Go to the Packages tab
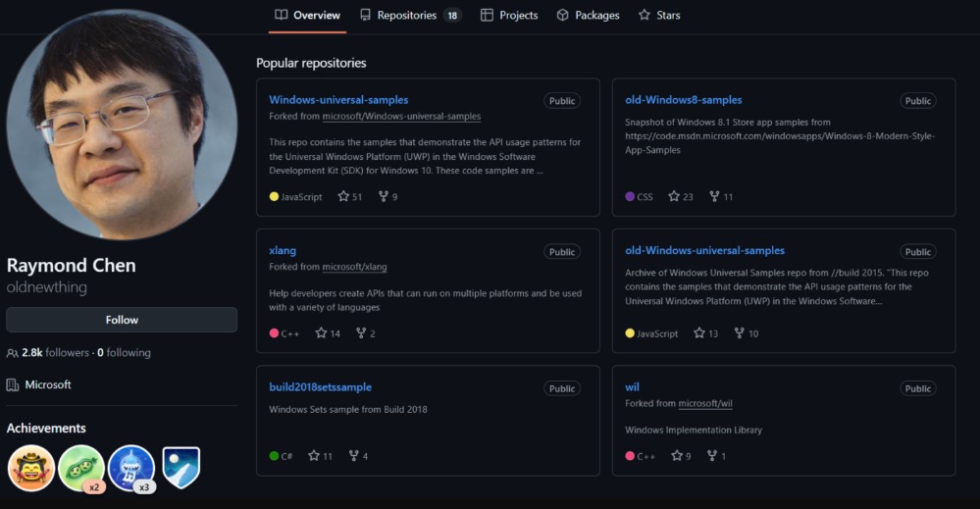980x509 pixels. [588, 16]
